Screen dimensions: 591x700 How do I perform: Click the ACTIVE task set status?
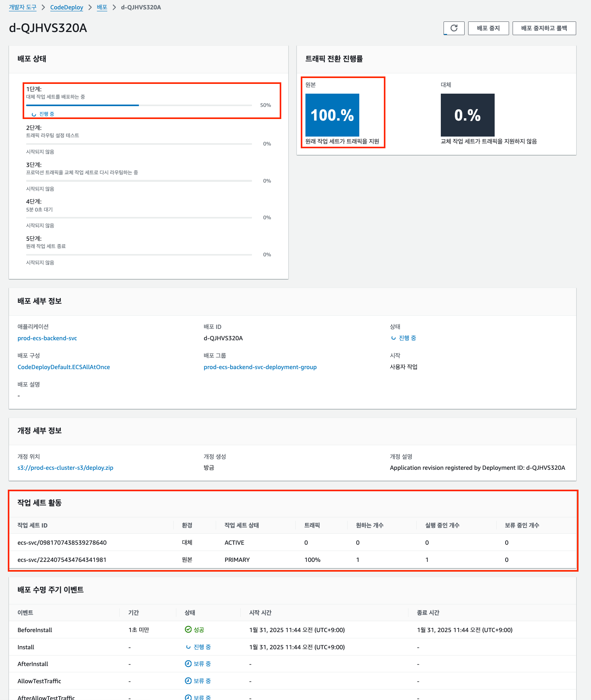coord(234,543)
